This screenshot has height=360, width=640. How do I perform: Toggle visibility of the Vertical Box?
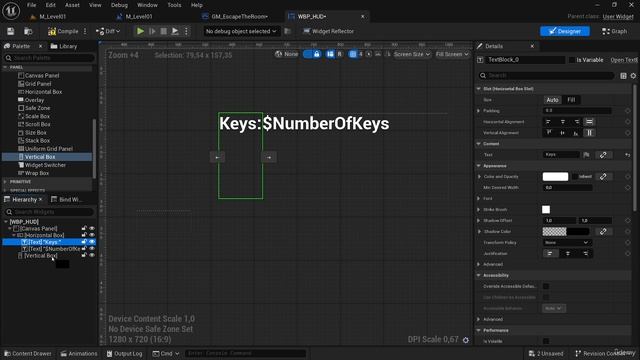pos(92,255)
